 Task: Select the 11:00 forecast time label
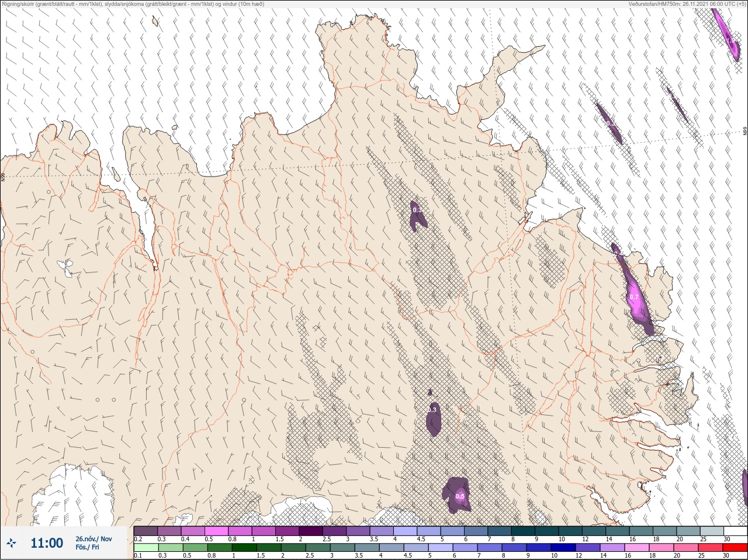pos(47,543)
